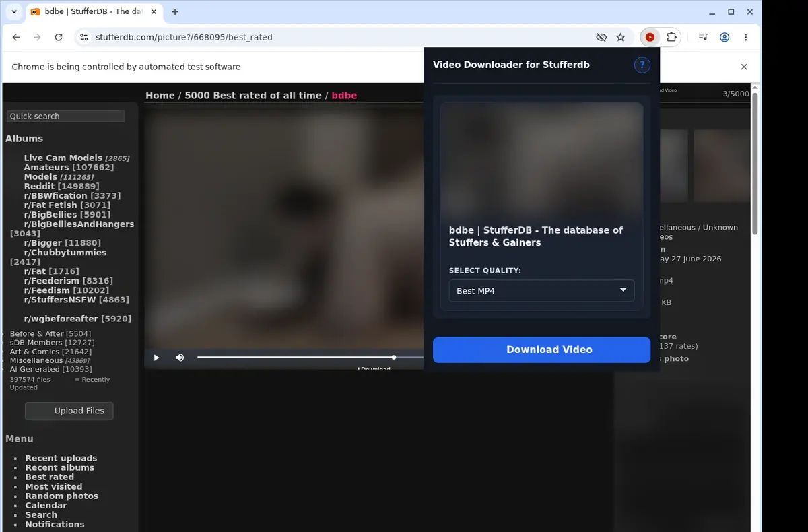Viewport: 808px width, 532px height.
Task: Open the media controls toolbar icon
Action: click(x=703, y=38)
